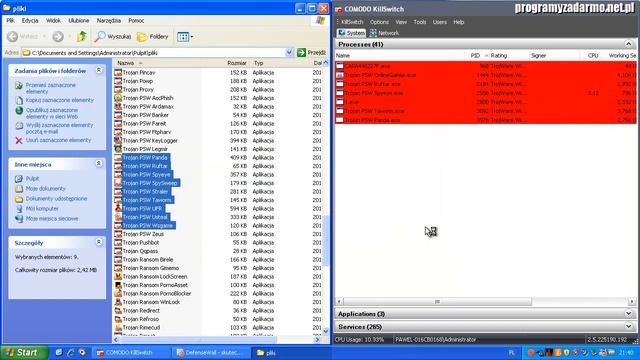Viewport: 640px width, 360px height.
Task: Select Trojan PSW AccPhish file icon
Action: pyautogui.click(x=118, y=98)
